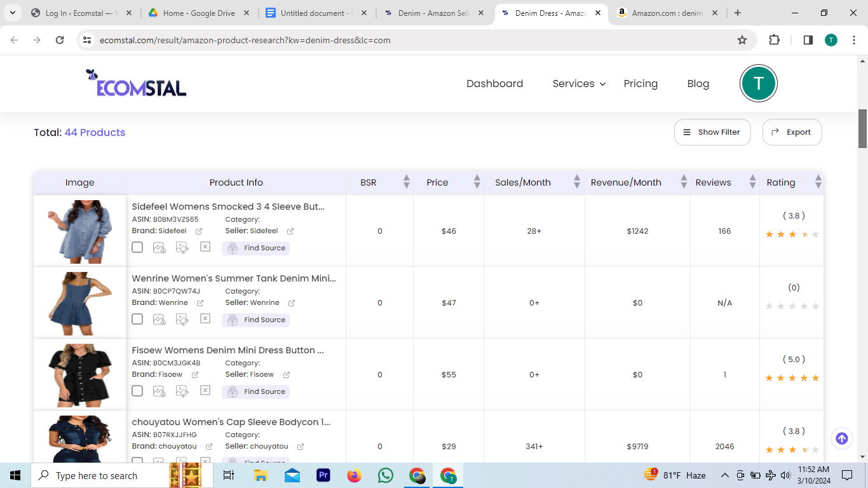Open the Pricing page
This screenshot has width=868, height=488.
point(641,84)
